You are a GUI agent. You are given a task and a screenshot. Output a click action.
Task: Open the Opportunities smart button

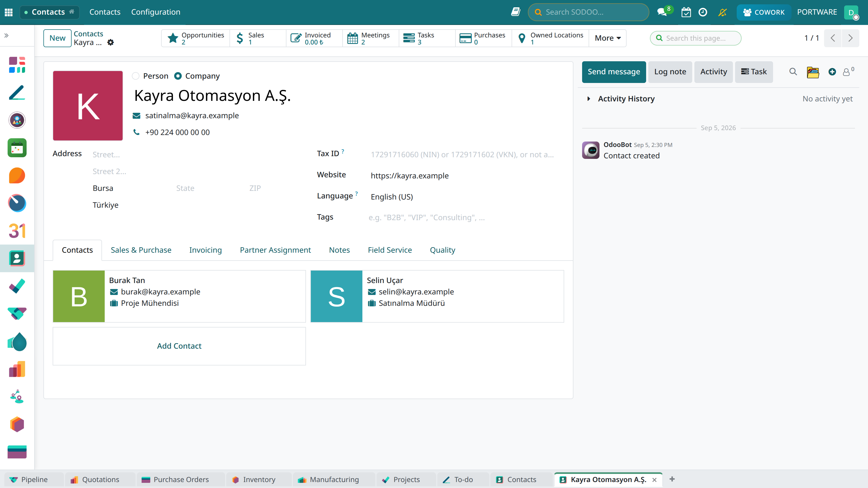click(x=196, y=38)
